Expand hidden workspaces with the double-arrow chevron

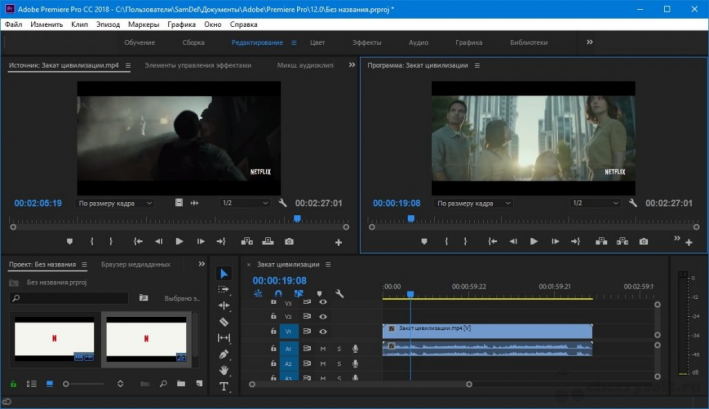(589, 43)
